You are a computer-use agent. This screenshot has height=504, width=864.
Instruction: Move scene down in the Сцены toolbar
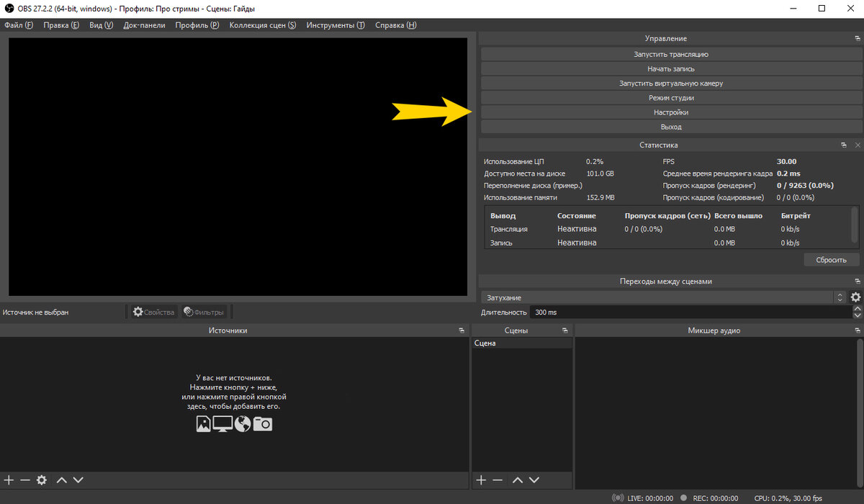[x=534, y=480]
